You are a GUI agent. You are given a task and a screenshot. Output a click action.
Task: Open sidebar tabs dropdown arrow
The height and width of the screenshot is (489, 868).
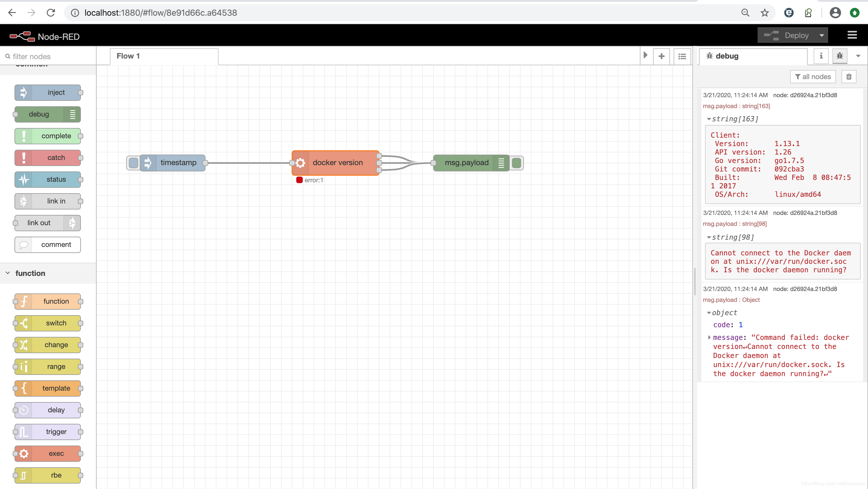pyautogui.click(x=858, y=56)
